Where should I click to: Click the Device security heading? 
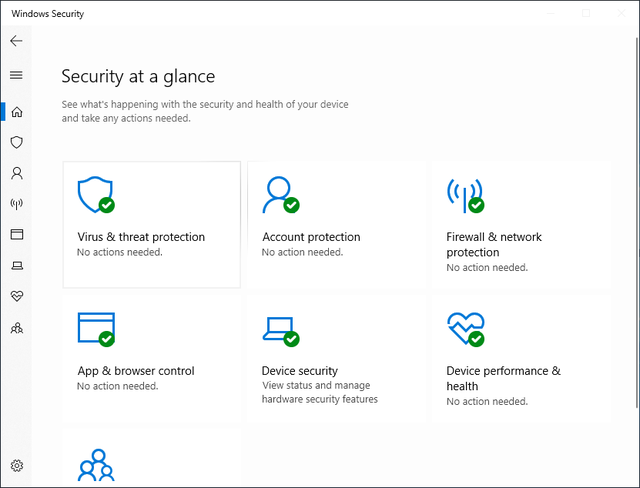[300, 371]
